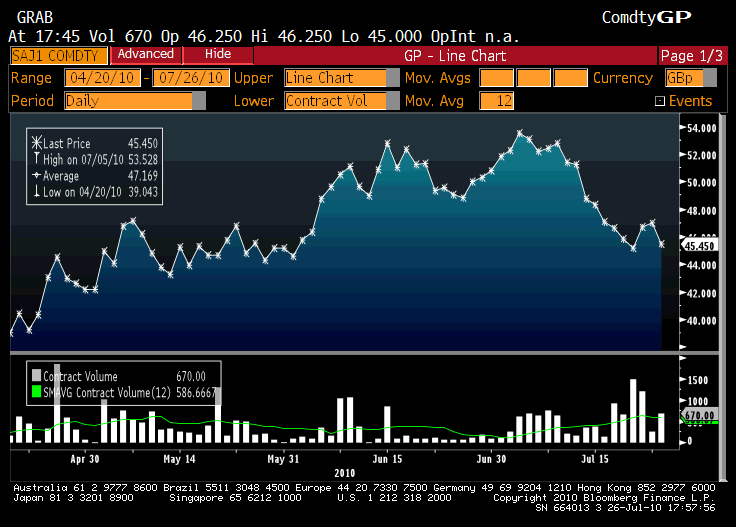Click the 54.000 price axis label
Image resolution: width=736 pixels, height=527 pixels.
(x=702, y=128)
